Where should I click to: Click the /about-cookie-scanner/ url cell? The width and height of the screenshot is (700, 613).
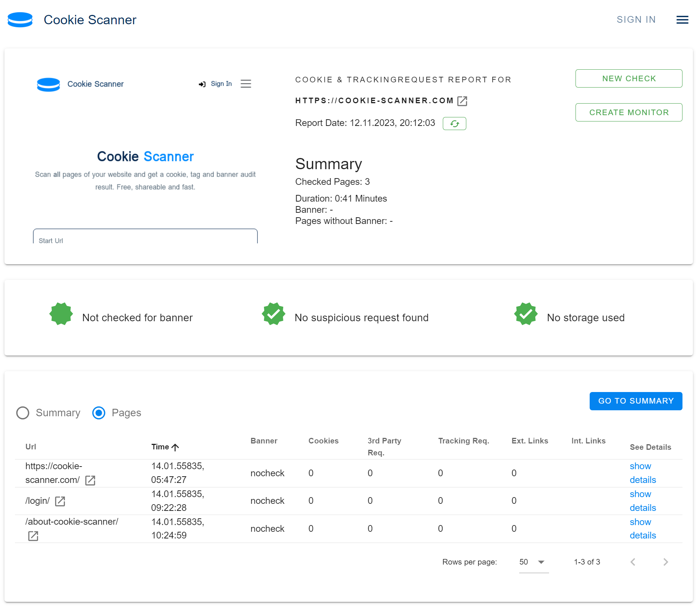click(x=72, y=522)
